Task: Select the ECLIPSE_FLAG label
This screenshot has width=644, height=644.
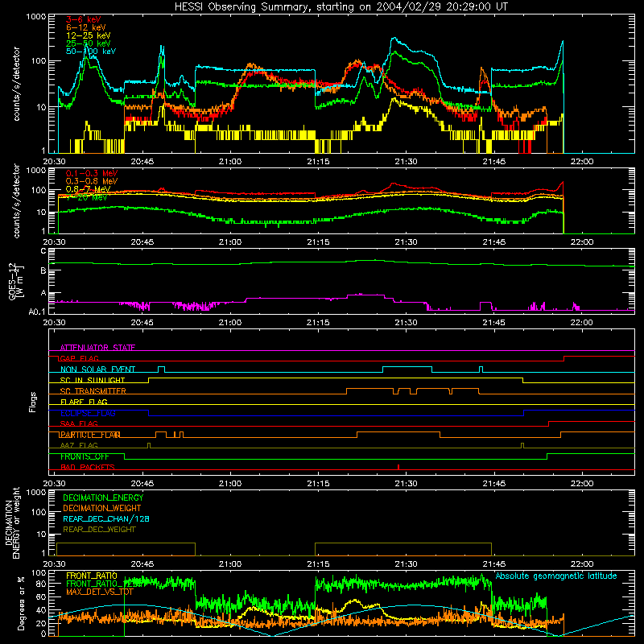Action: click(x=88, y=413)
